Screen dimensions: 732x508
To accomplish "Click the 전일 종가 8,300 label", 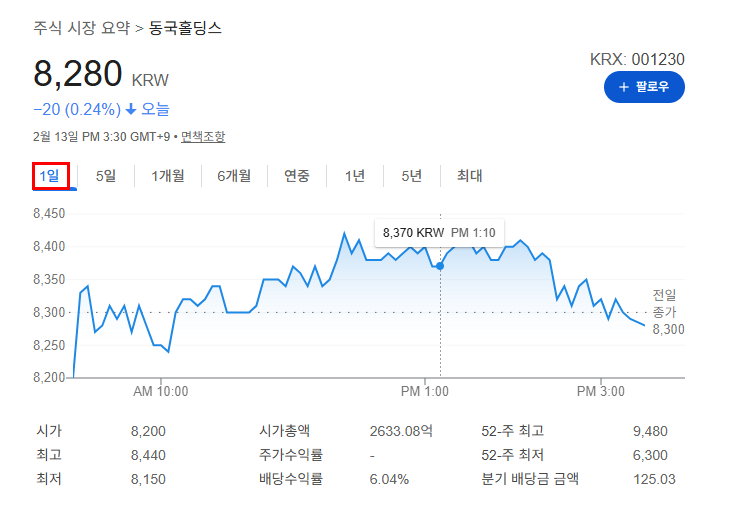I will (x=668, y=312).
